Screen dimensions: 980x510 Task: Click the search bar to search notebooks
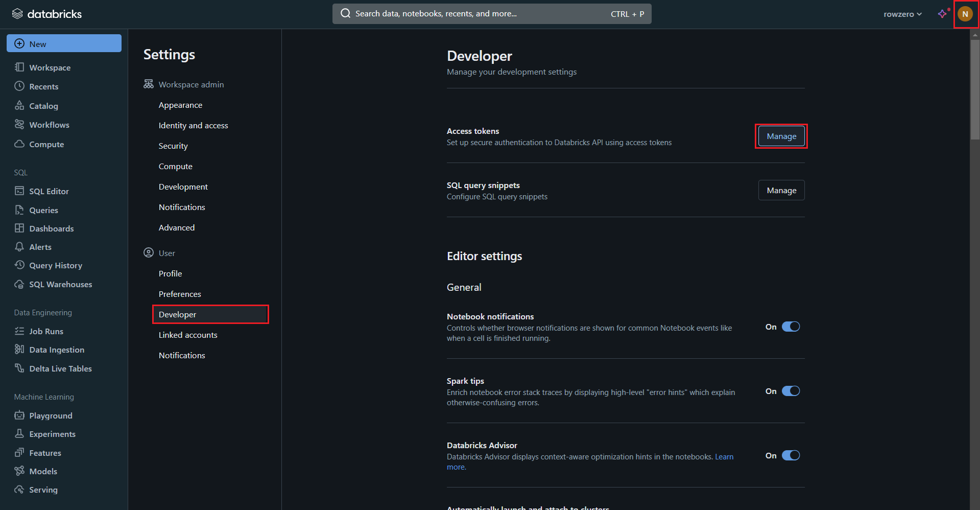(490, 14)
